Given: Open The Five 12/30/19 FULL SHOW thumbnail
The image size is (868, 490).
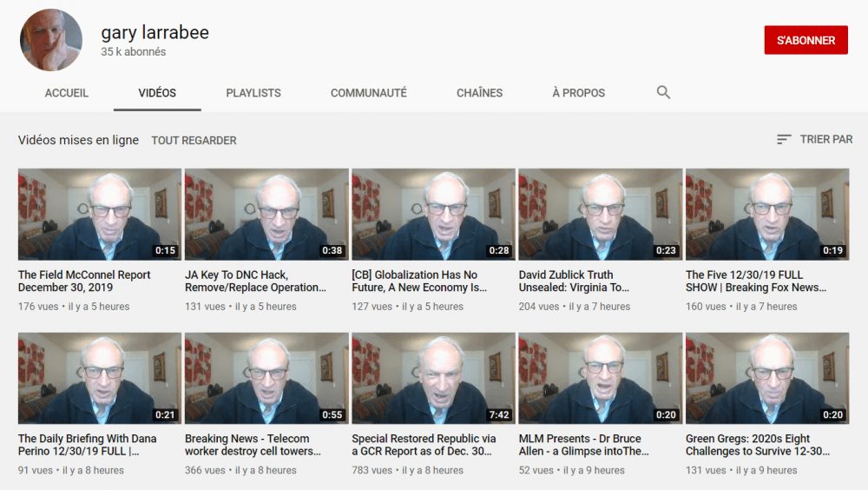Looking at the screenshot, I should point(767,215).
